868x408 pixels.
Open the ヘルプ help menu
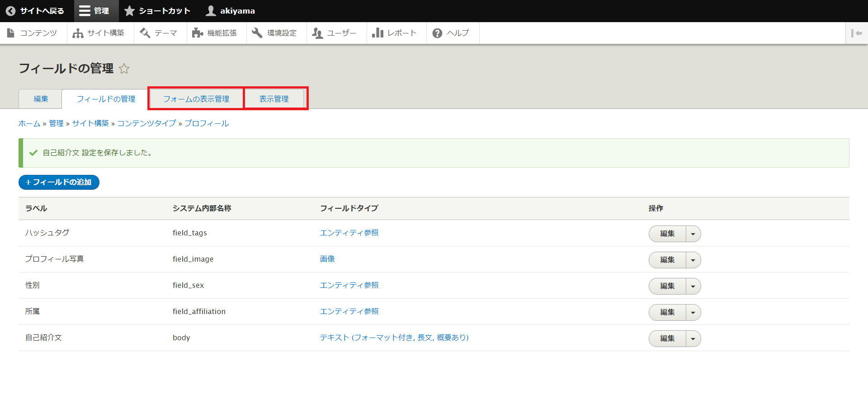pos(452,33)
